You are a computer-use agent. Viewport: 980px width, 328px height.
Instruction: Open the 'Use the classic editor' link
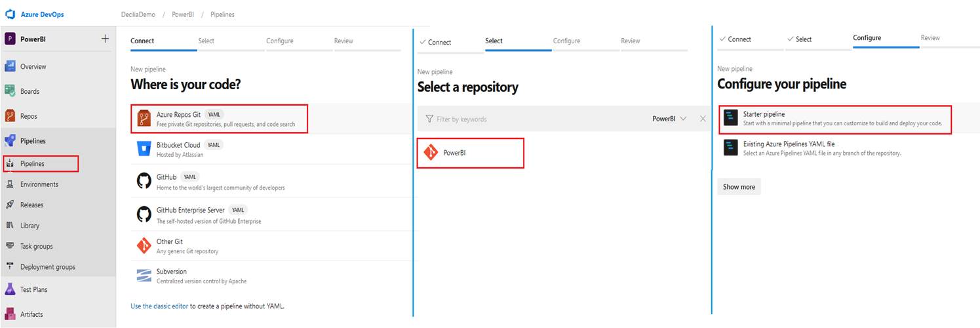coord(160,306)
